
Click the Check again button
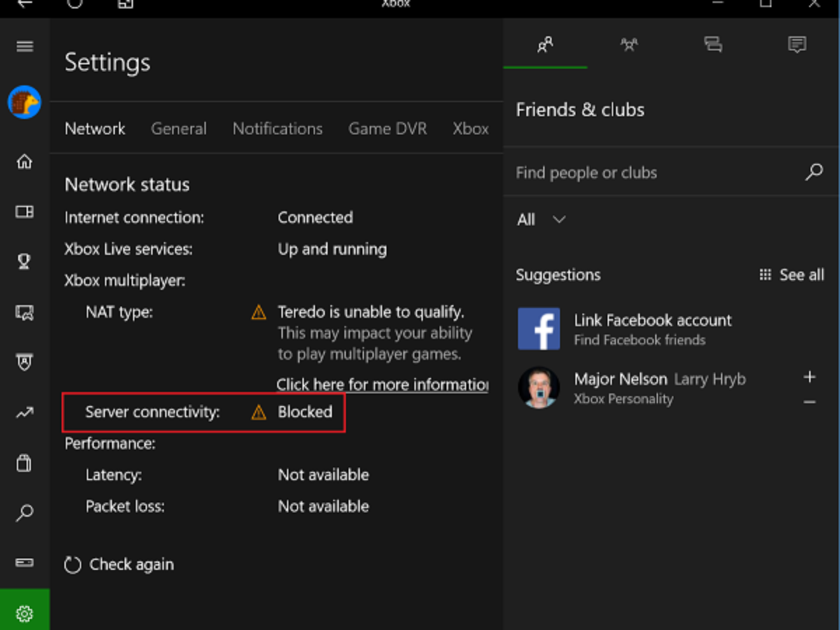119,565
